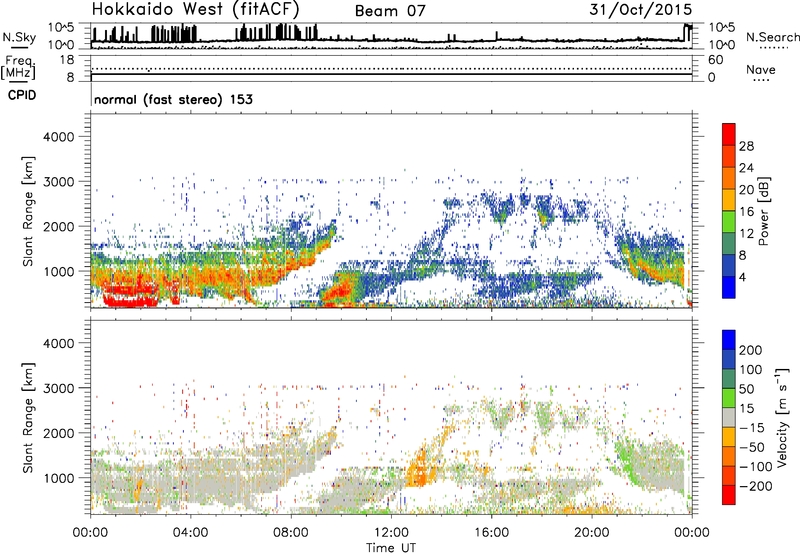Click the '16:00' time axis label

491,533
